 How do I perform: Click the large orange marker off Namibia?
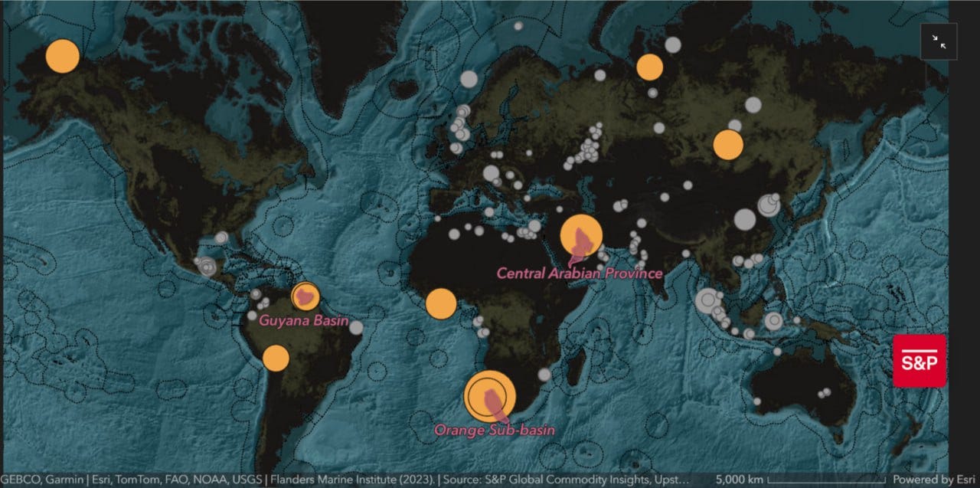490,396
